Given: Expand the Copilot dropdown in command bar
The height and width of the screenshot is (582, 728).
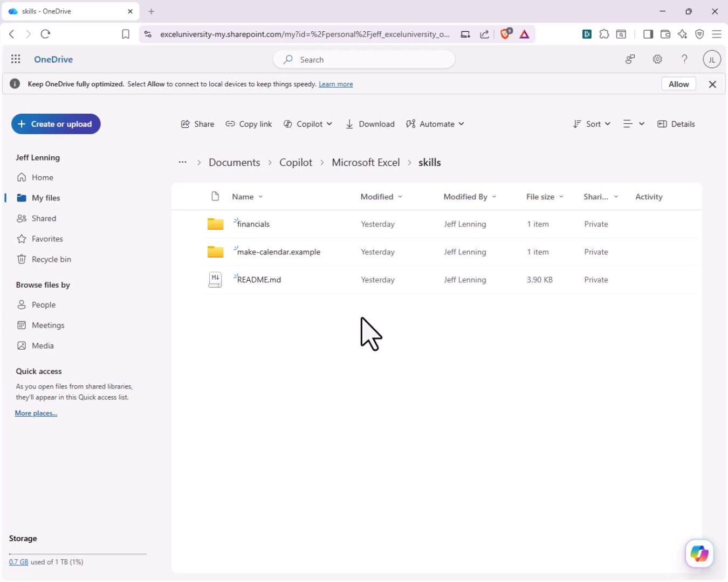Looking at the screenshot, I should point(308,124).
